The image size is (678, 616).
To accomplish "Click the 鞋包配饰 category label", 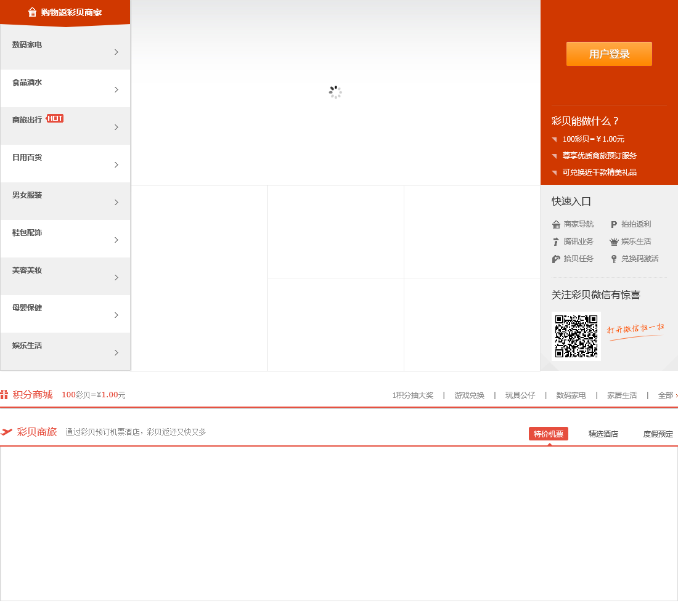I will click(27, 233).
